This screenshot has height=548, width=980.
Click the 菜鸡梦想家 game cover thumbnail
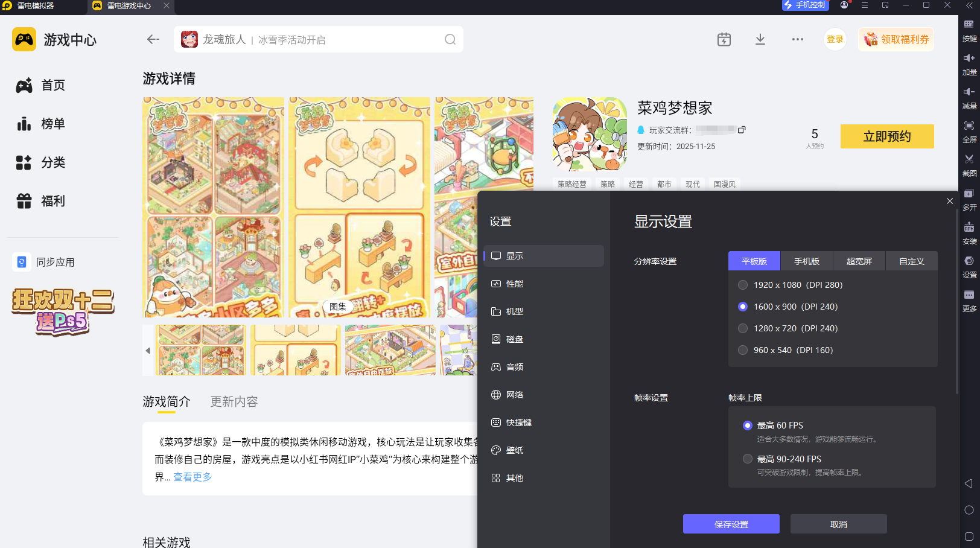coord(589,133)
